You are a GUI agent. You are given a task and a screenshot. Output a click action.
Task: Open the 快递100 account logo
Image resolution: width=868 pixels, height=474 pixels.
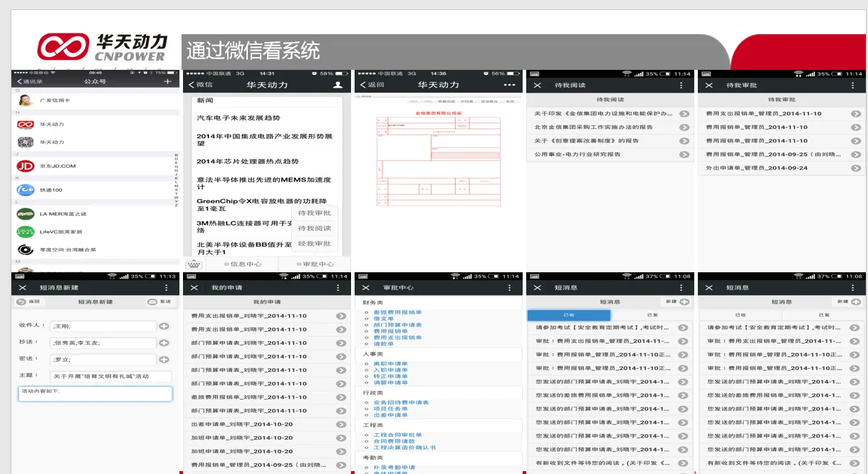(x=26, y=190)
